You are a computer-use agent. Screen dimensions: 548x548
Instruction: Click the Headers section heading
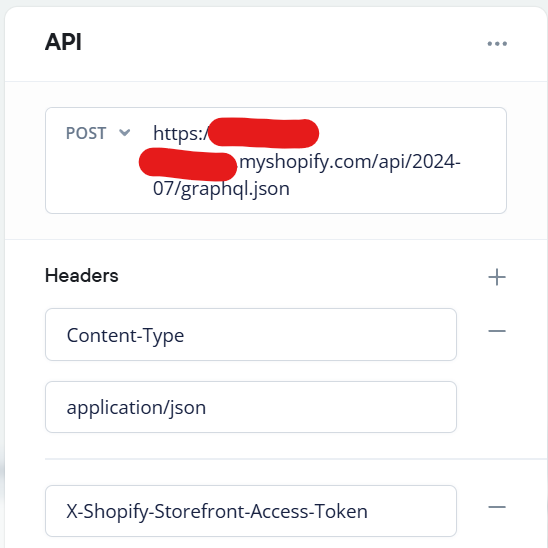(82, 275)
